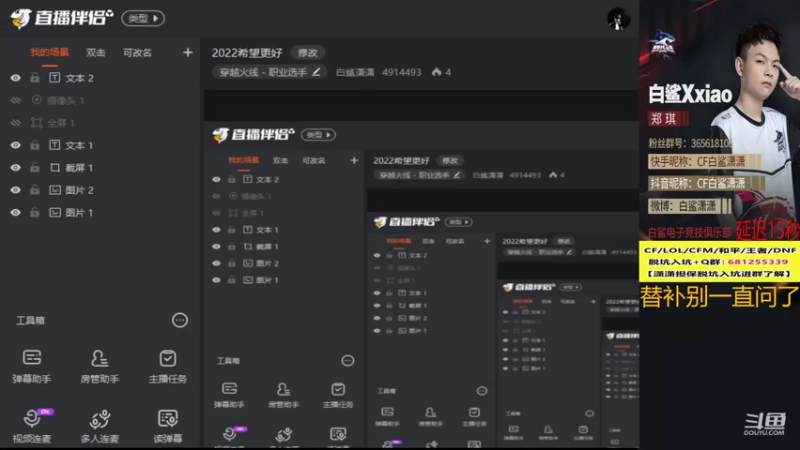Open 视频连麦 tool

coord(32,426)
